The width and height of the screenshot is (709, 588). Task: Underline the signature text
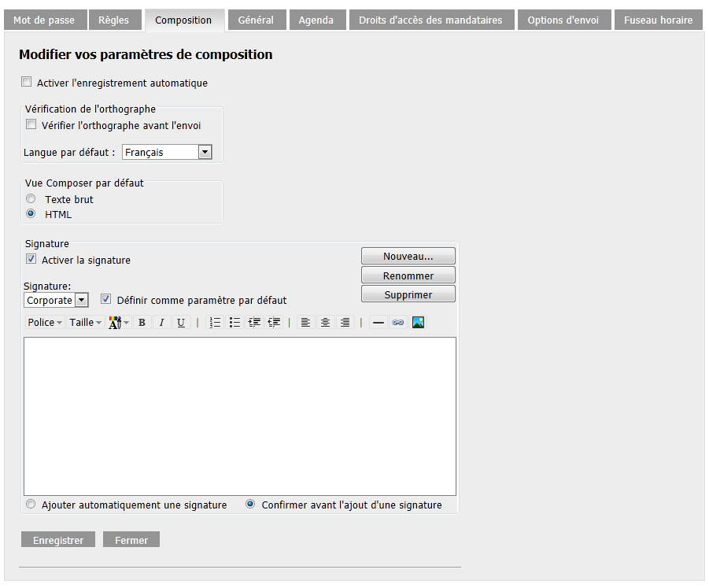coord(181,322)
